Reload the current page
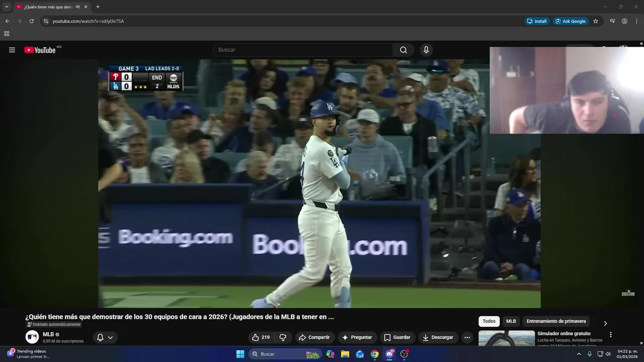This screenshot has height=362, width=644. point(31,21)
